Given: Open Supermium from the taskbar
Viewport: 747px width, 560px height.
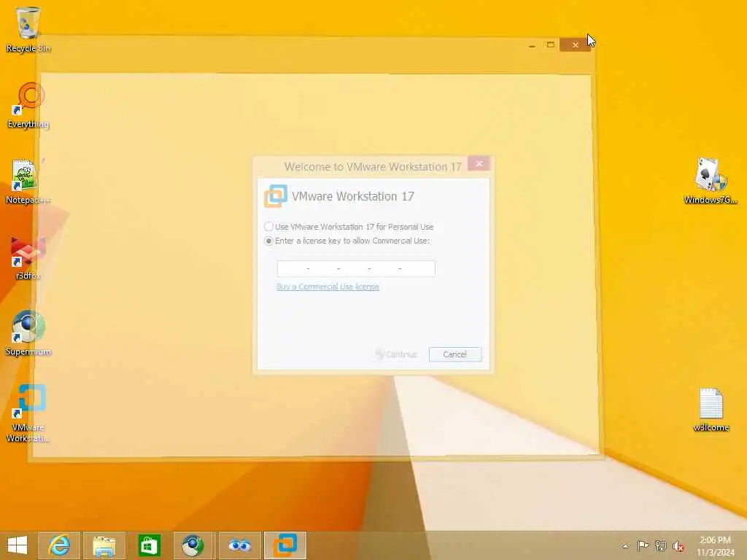Looking at the screenshot, I should click(x=194, y=545).
